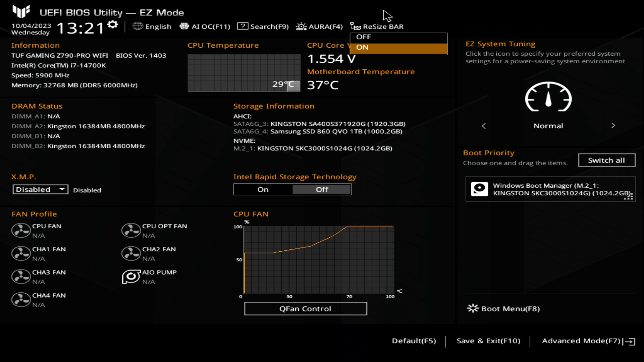Click the AIO PUMP icon

tap(131, 277)
